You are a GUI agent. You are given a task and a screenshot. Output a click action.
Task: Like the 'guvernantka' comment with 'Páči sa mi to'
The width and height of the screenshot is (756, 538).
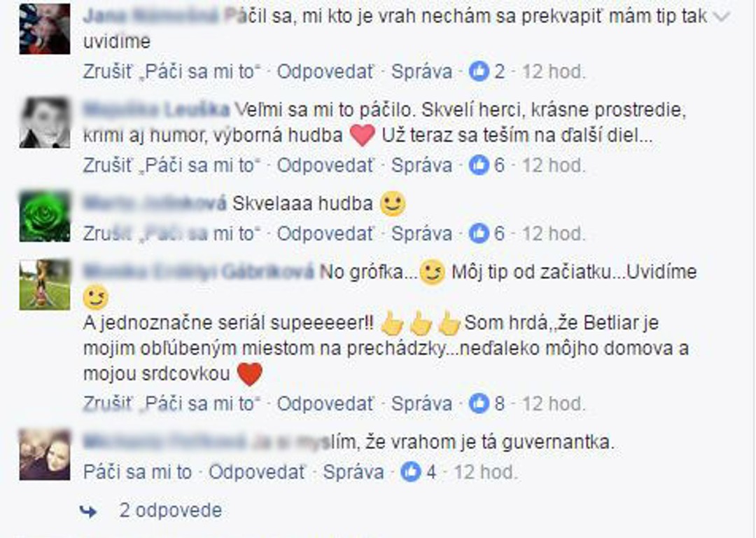pos(137,472)
